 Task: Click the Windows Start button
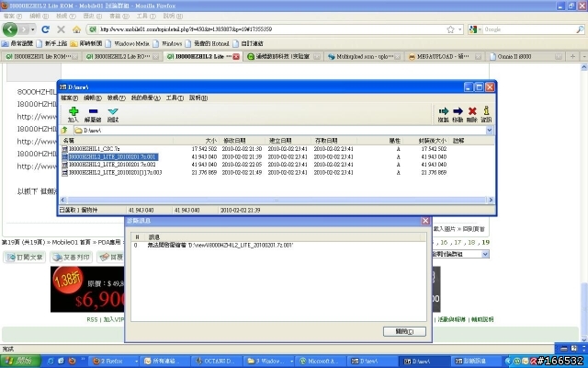pos(20,361)
